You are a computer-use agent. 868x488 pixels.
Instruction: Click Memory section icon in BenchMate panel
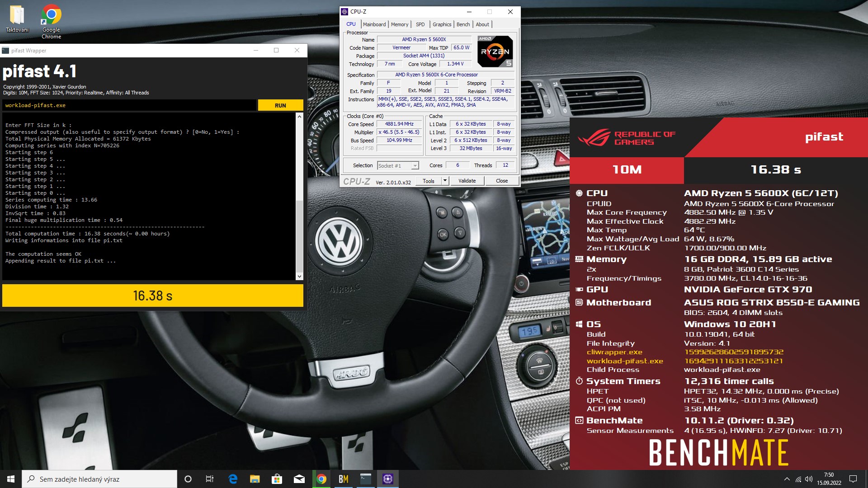tap(579, 259)
